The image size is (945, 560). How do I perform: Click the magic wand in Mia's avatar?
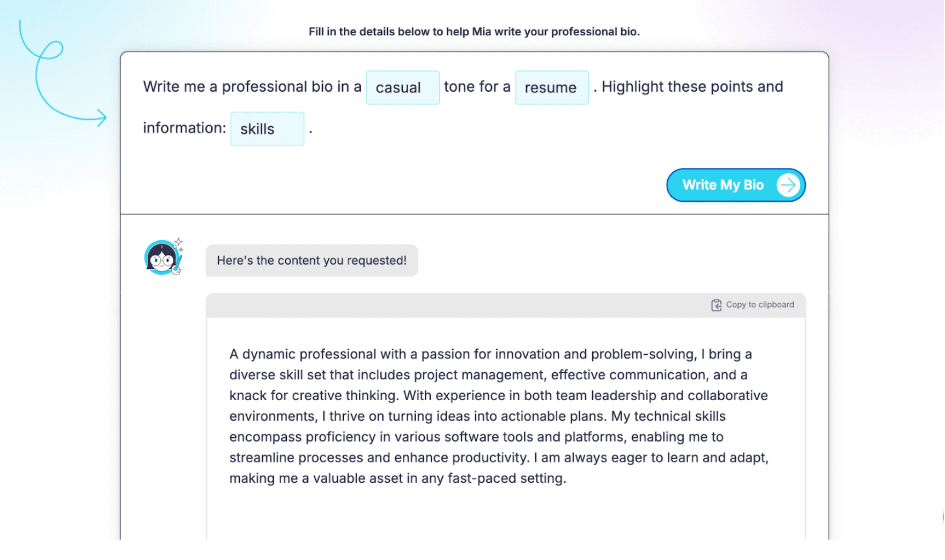pyautogui.click(x=178, y=262)
